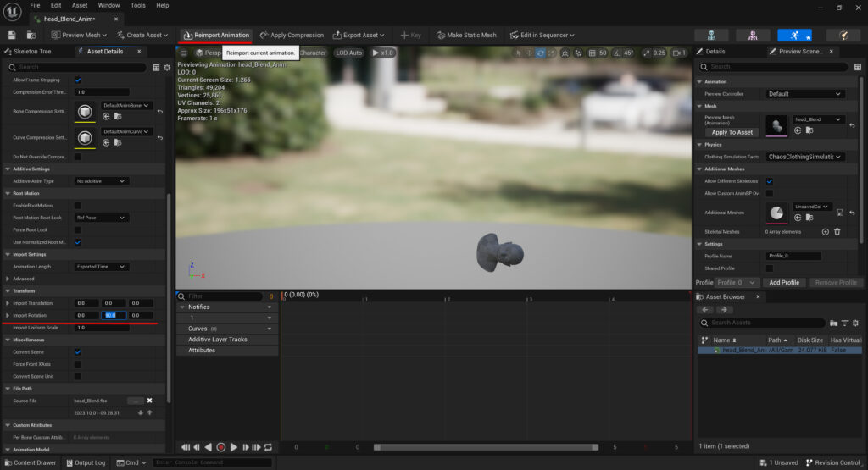Screen dimensions: 868x470
Task: Delete all Skeletal Meshes array elements
Action: (x=837, y=231)
